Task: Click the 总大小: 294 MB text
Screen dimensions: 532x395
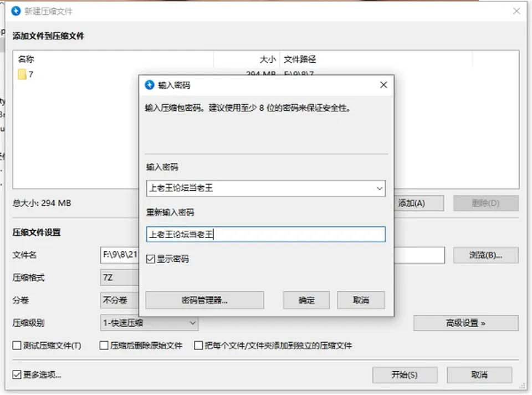Action: 42,203
